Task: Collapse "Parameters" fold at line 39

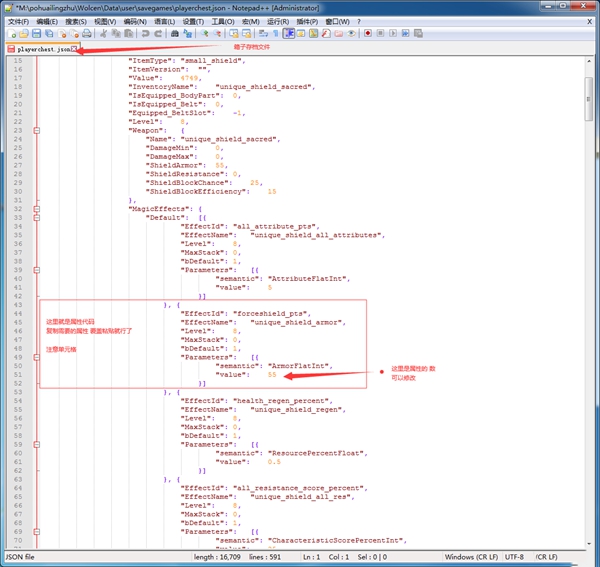Action: click(37, 270)
